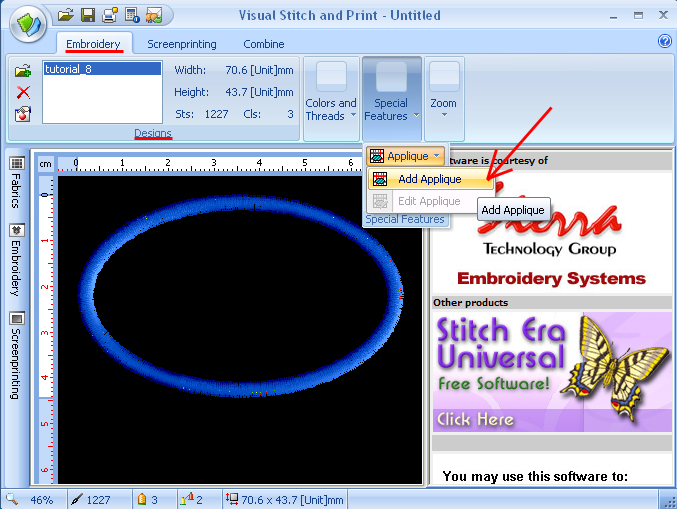Maximize the Visual Stitch and Print window
Viewport: 677px width, 509px height.
pos(638,16)
